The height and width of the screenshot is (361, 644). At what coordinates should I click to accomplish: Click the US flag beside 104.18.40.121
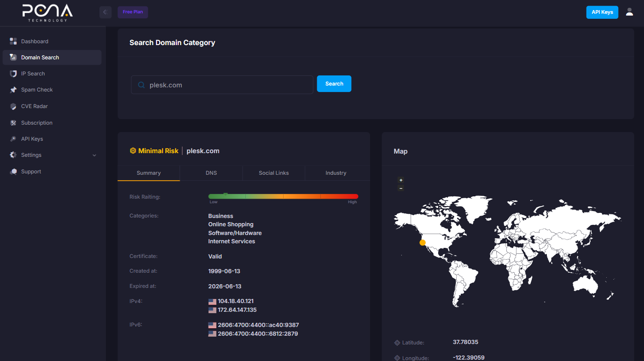(212, 302)
